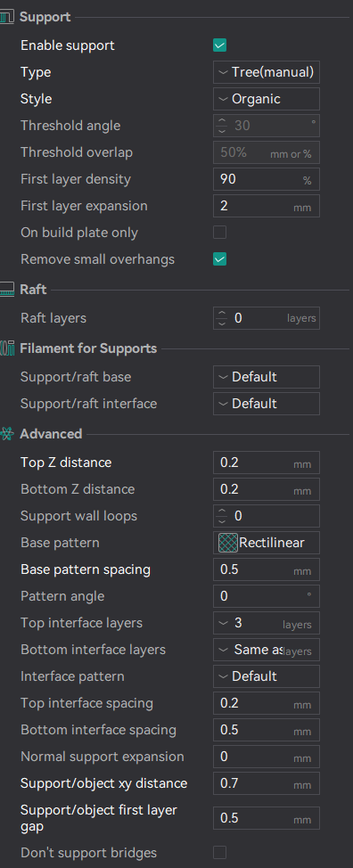Open the Top interface layers dropdown
Image resolution: width=353 pixels, height=868 pixels.
(267, 623)
